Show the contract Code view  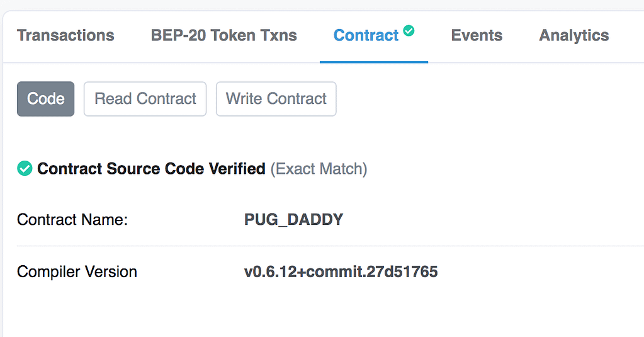[45, 99]
